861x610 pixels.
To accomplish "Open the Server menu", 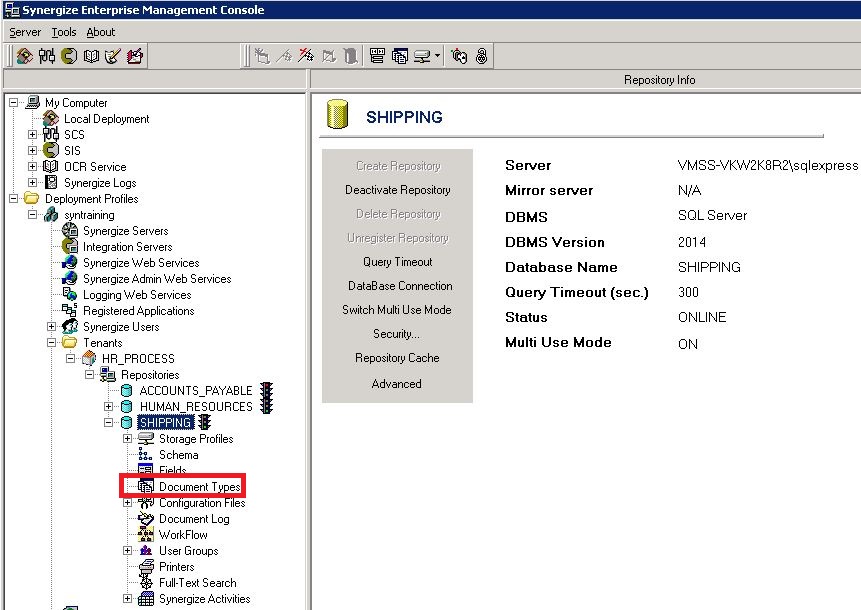I will [x=25, y=32].
